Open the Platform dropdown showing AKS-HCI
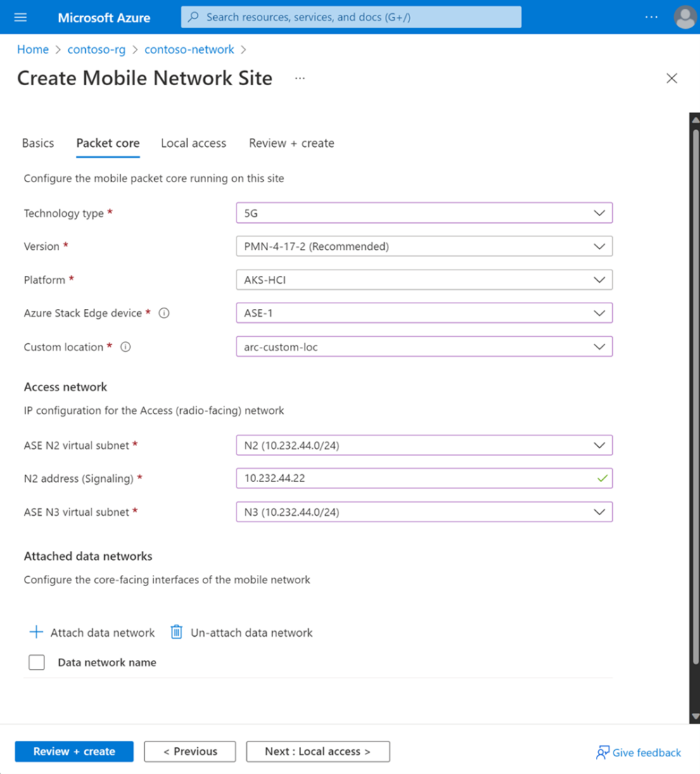The height and width of the screenshot is (774, 700). (x=424, y=280)
